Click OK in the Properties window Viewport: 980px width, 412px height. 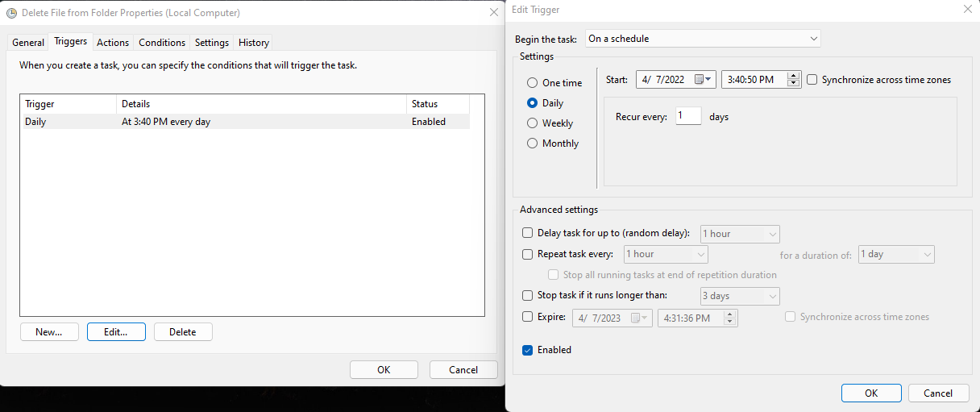point(384,369)
